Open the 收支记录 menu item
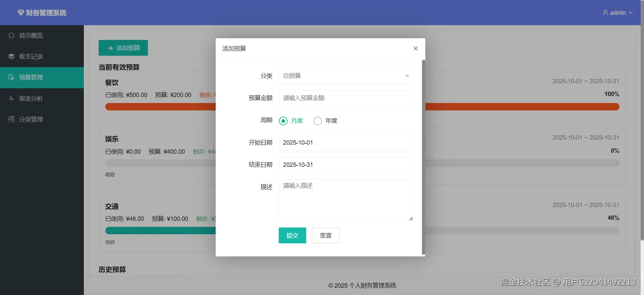Screen dimensions: 644x295 [x=42, y=56]
